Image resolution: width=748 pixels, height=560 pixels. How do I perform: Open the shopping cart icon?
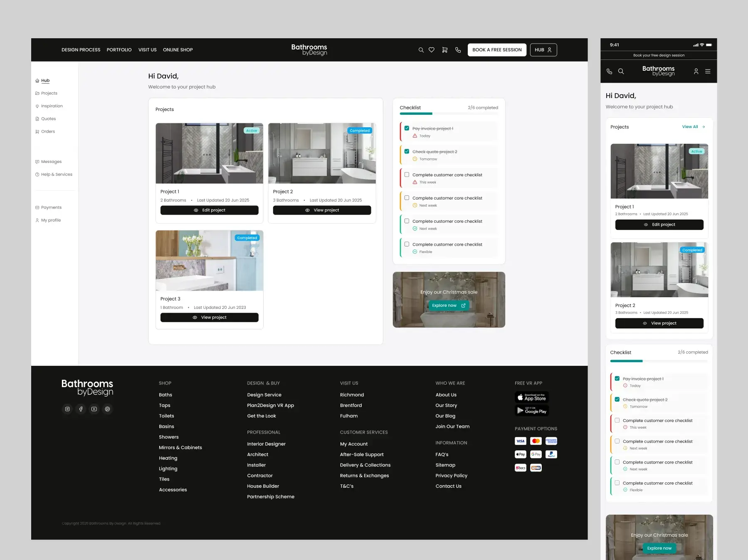click(444, 50)
